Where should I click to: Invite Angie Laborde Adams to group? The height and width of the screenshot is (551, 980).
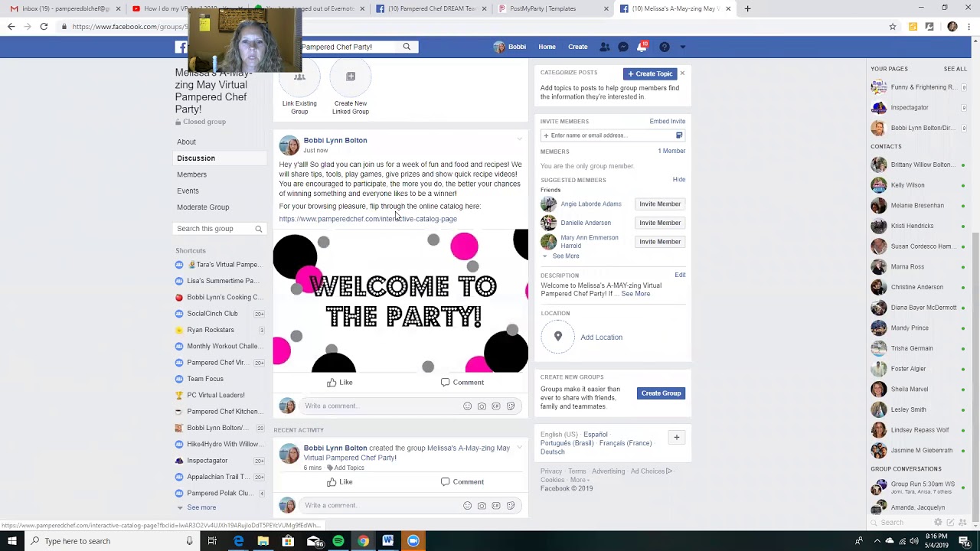coord(660,204)
